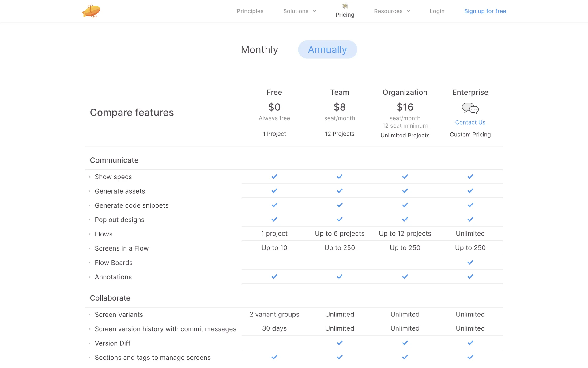588x368 pixels.
Task: Click the Zeplin zeppelin logo
Action: [91, 11]
